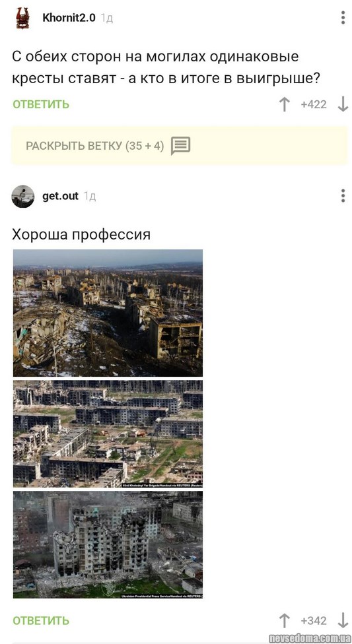The width and height of the screenshot is (352, 644).
Task: Upvote the Khornit2.0 comment
Action: [284, 104]
